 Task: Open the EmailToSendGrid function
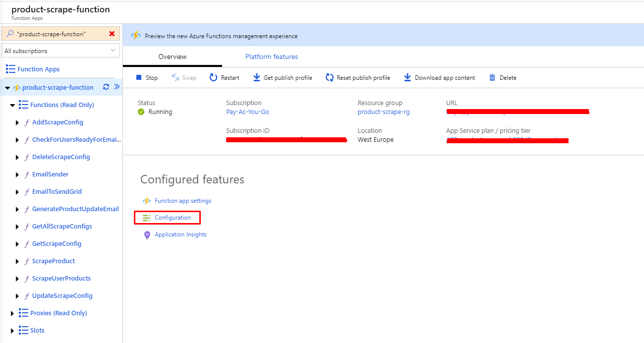click(57, 192)
